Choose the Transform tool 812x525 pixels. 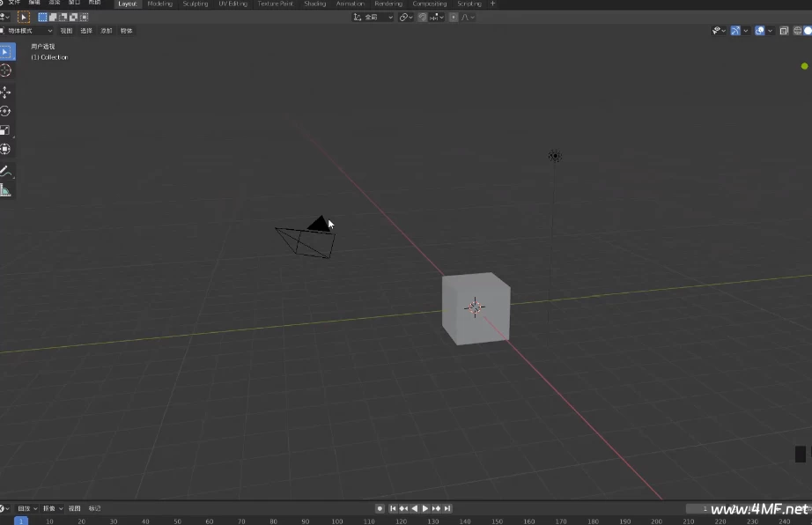6,150
